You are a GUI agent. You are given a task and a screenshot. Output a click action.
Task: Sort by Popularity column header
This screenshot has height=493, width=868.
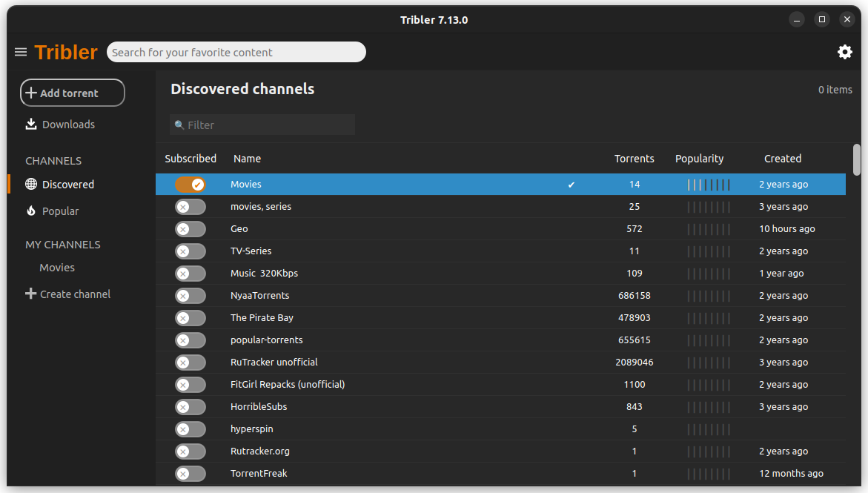699,159
